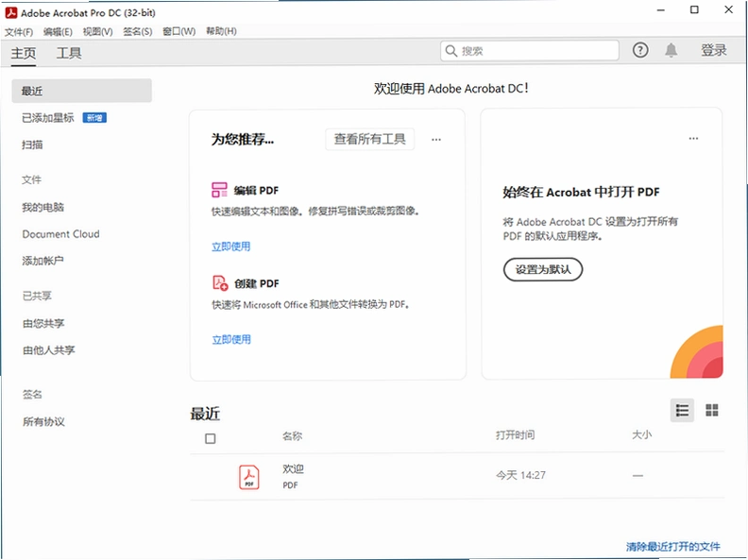748x560 pixels.
Task: Select 最近 in the sidebar
Action: [x=81, y=91]
